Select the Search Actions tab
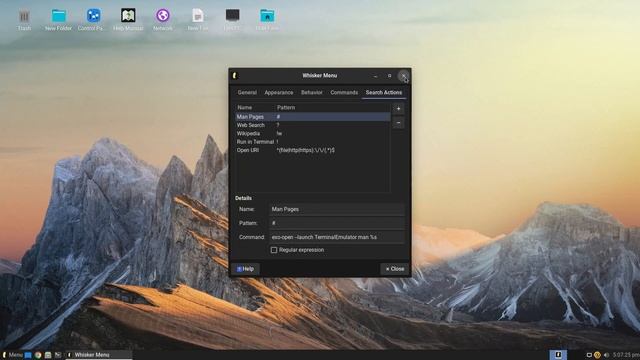The height and width of the screenshot is (360, 640). coord(384,93)
